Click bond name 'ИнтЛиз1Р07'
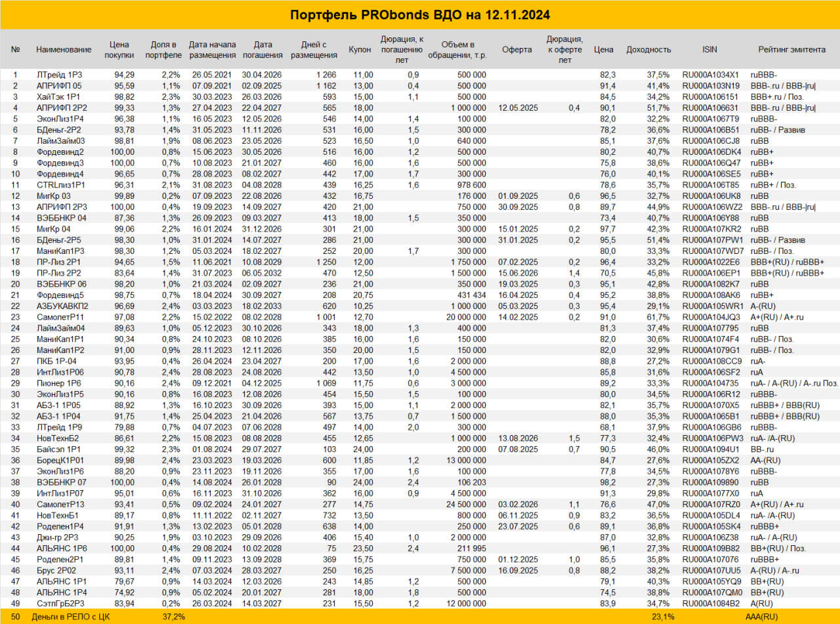This screenshot has height=624, width=840. pyautogui.click(x=60, y=493)
